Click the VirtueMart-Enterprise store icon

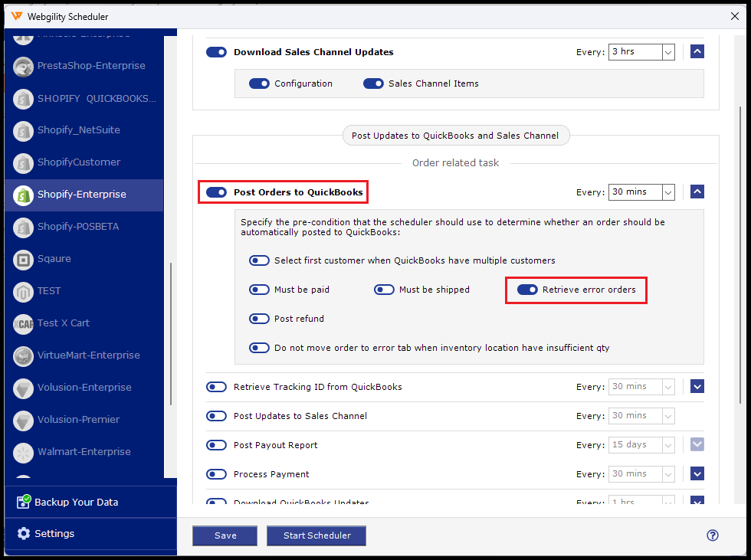point(23,356)
